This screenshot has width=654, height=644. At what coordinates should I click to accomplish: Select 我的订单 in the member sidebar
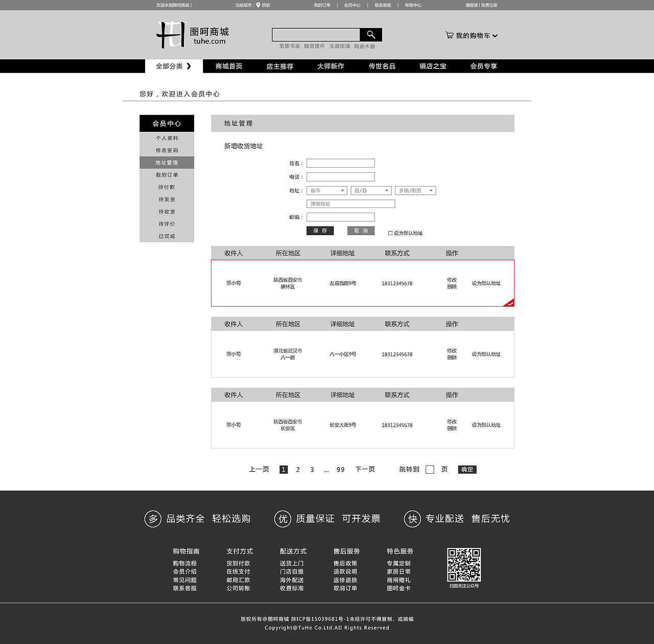point(167,174)
